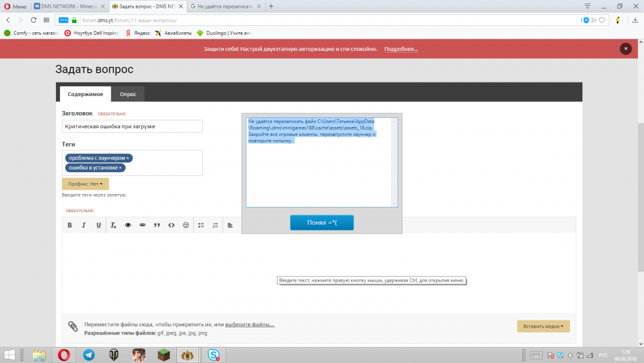Viewport: 644px width, 363px height.
Task: Open the 'Префикс: Нет' dropdown
Action: [85, 184]
